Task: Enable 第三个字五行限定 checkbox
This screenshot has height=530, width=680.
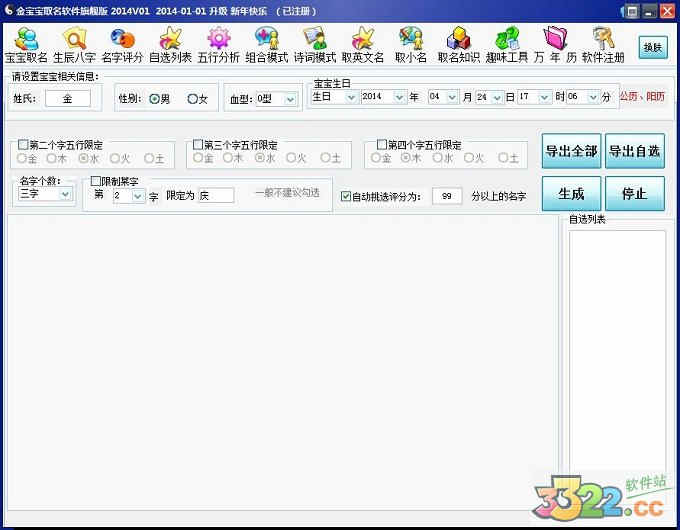Action: 198,144
